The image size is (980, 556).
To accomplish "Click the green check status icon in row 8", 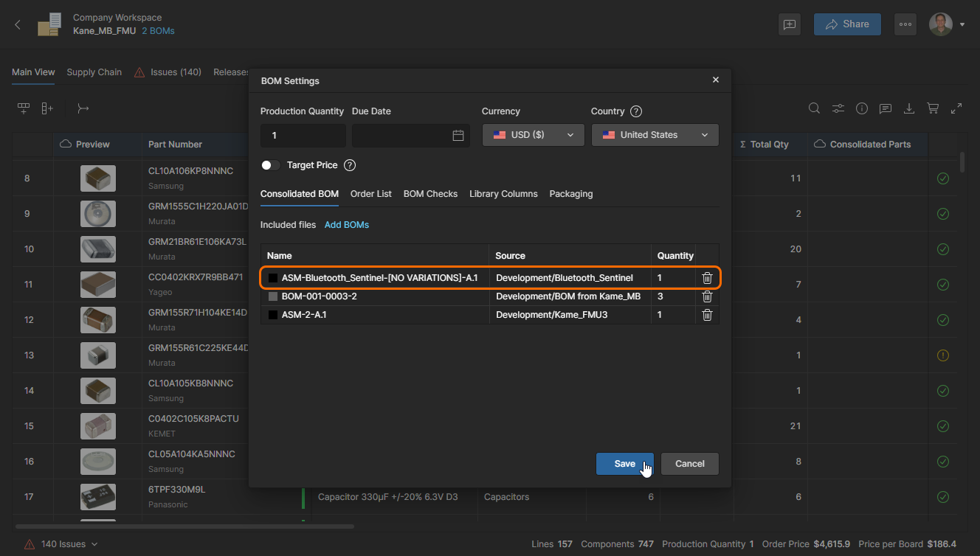I will click(942, 178).
